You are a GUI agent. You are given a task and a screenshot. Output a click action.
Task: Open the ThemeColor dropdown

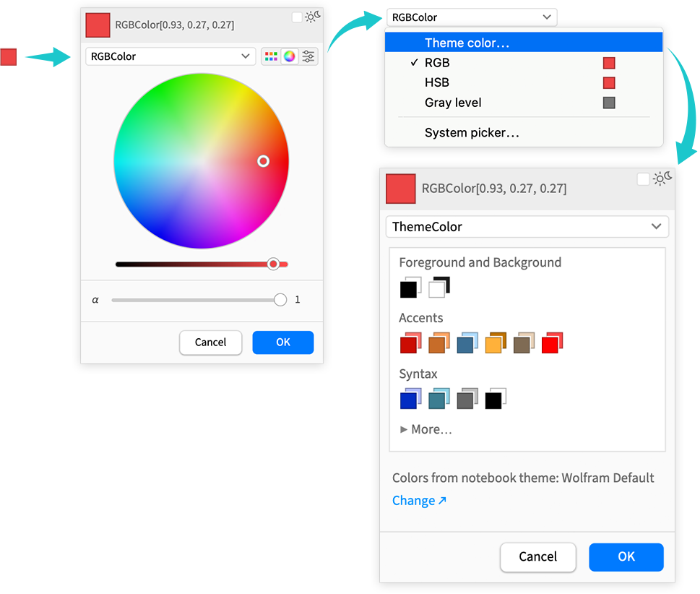527,226
